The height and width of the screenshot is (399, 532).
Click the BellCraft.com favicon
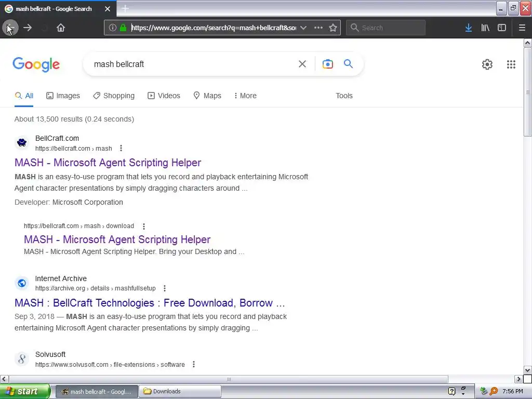(22, 142)
